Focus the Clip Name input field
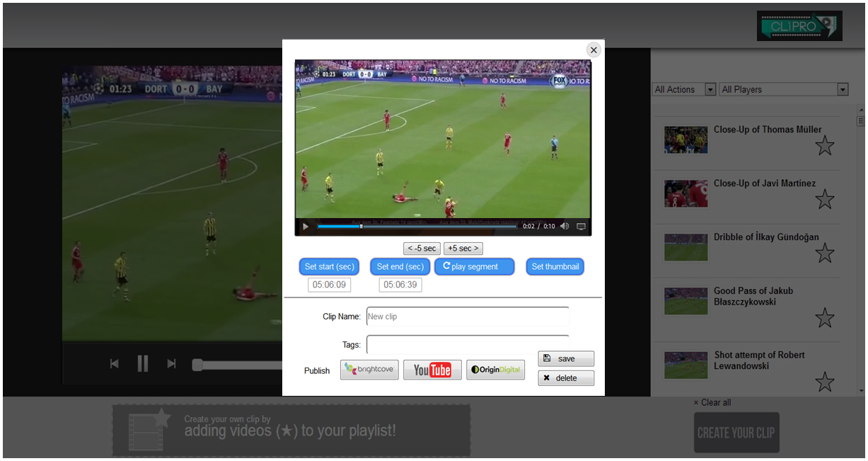The width and height of the screenshot is (868, 461). coord(467,317)
